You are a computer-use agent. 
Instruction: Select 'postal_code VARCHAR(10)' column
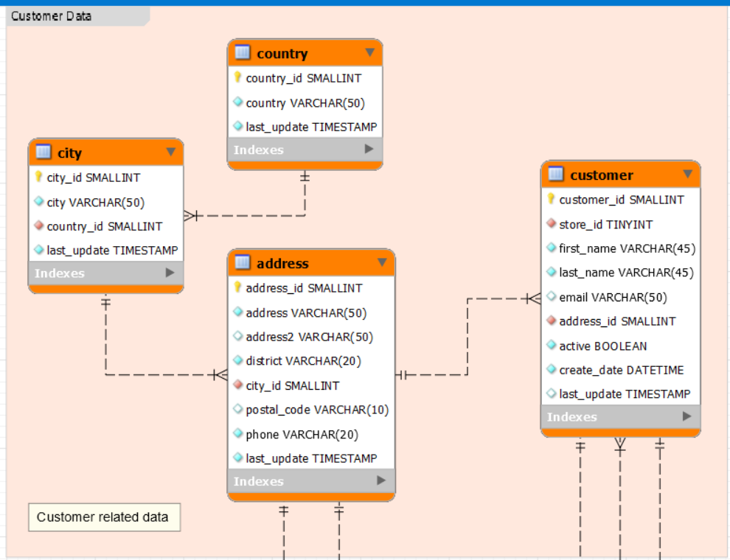(316, 410)
